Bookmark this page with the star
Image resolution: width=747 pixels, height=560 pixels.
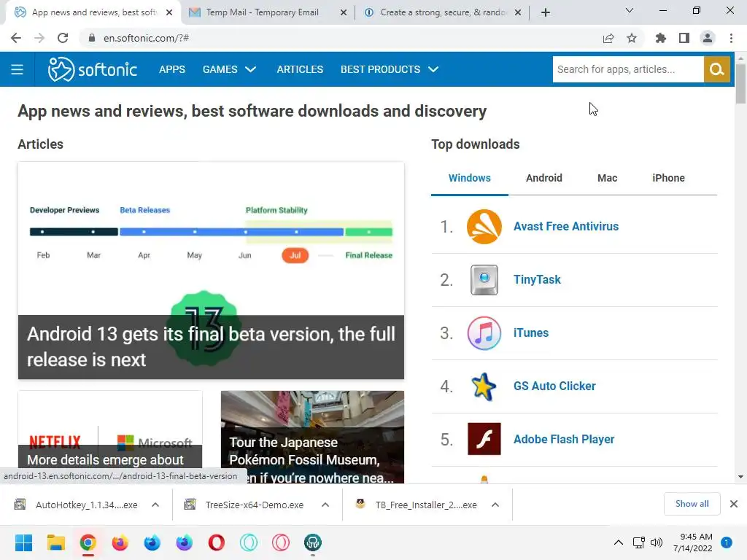click(x=632, y=38)
